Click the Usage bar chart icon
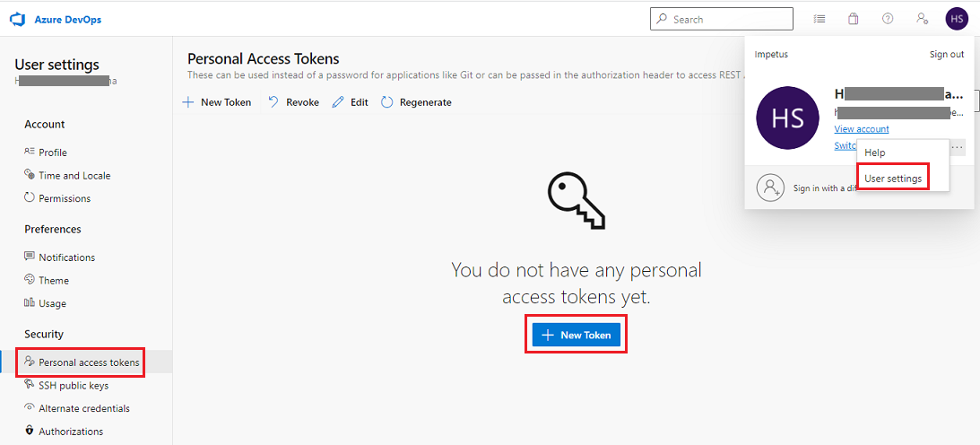980x445 pixels. [29, 302]
